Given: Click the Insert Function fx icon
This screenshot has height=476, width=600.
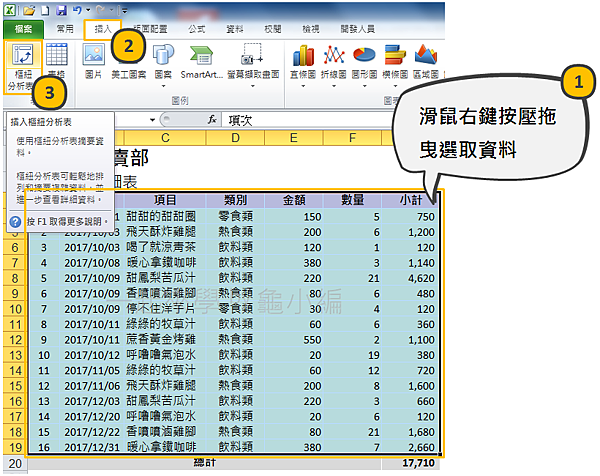Looking at the screenshot, I should tap(212, 118).
